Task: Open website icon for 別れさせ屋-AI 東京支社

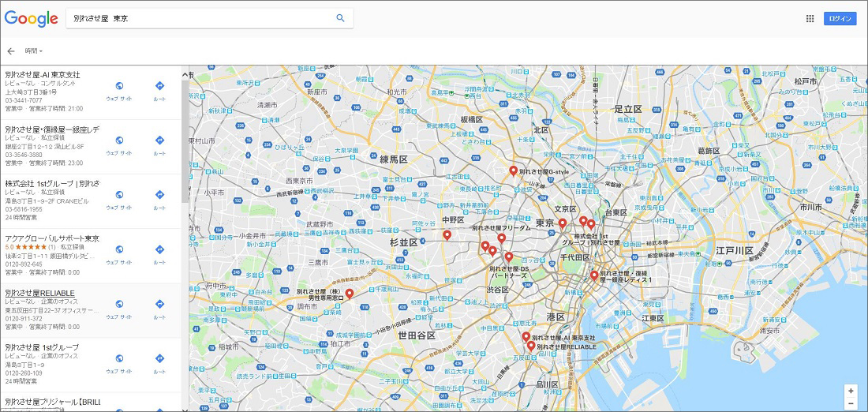Action: pyautogui.click(x=119, y=86)
